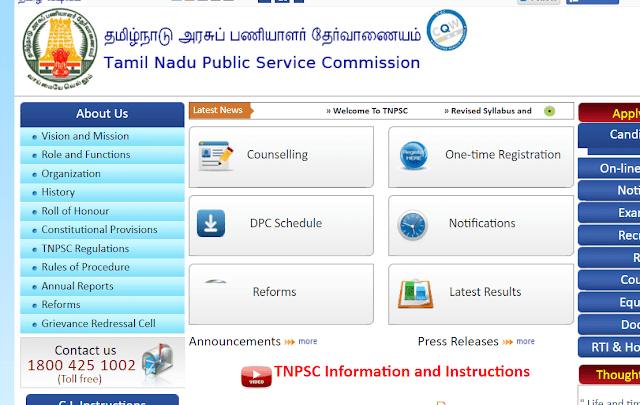
Task: Click the red YouTube video icon
Action: (256, 376)
